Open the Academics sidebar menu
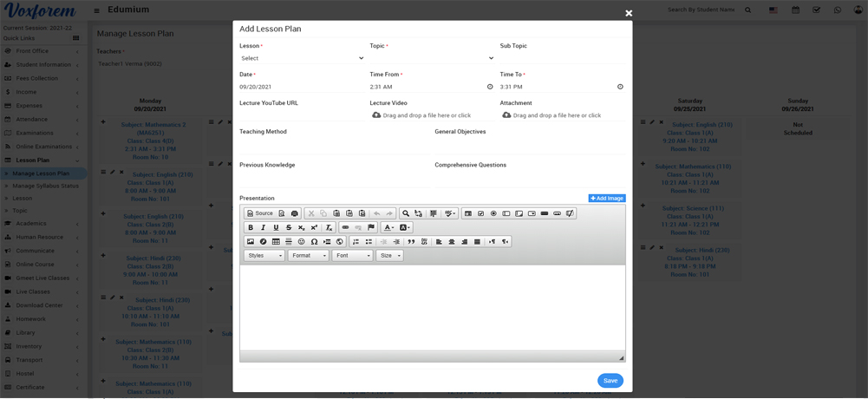The image size is (868, 399). (31, 223)
